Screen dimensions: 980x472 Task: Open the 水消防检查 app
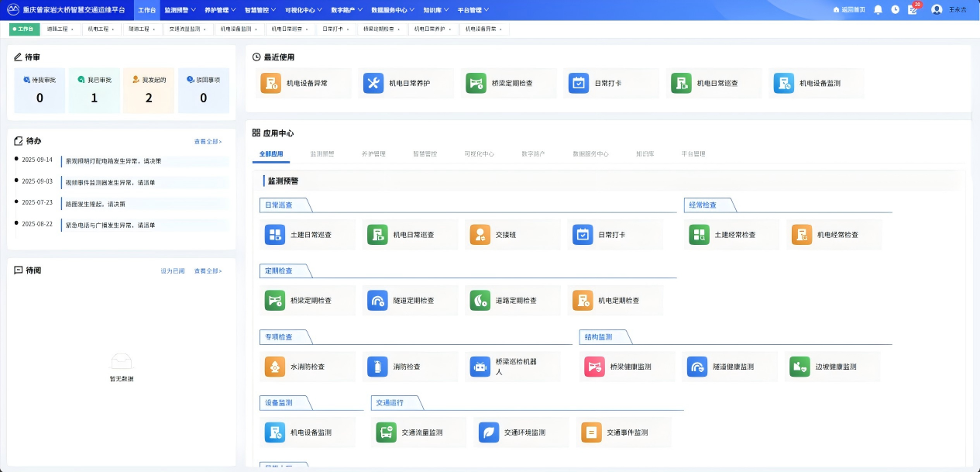coord(308,367)
